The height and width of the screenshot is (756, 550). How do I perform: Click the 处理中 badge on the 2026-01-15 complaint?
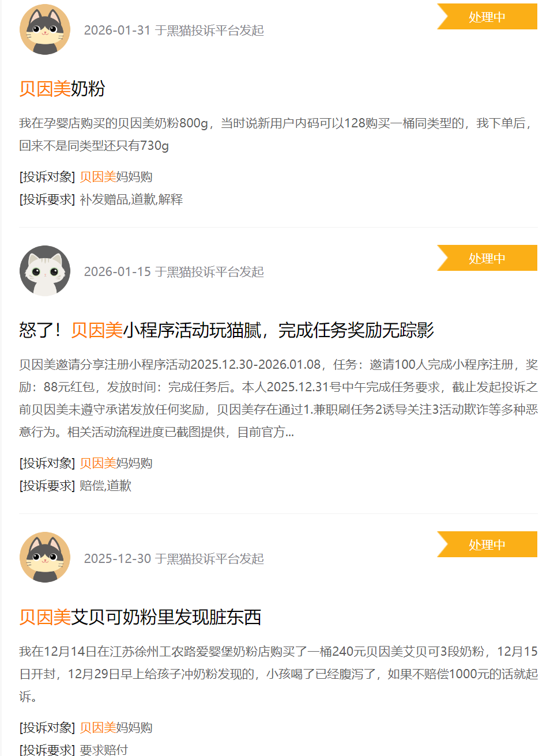tap(487, 258)
